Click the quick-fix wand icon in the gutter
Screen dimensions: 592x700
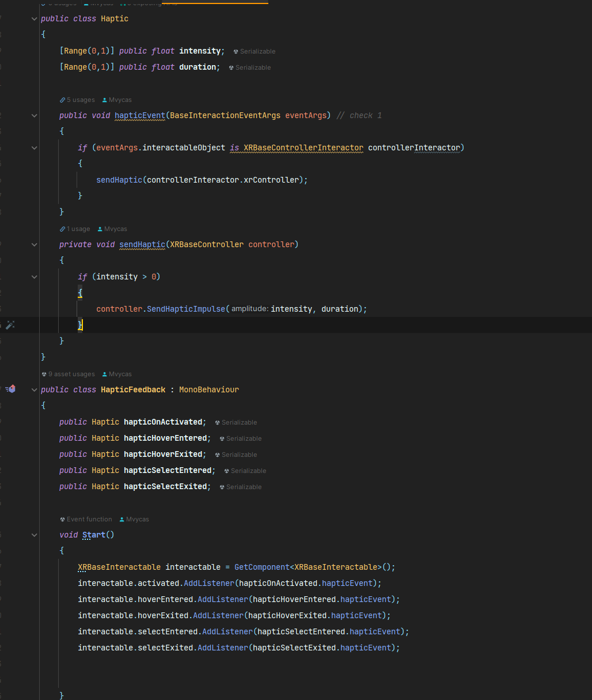coord(10,325)
